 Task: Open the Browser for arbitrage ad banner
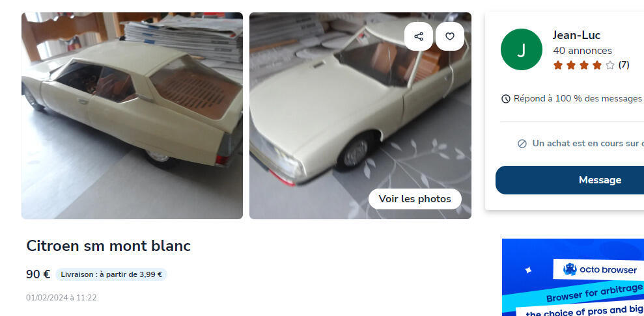(x=573, y=278)
